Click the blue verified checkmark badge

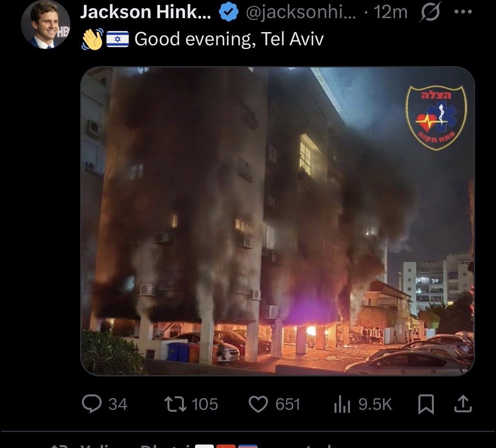pyautogui.click(x=228, y=12)
